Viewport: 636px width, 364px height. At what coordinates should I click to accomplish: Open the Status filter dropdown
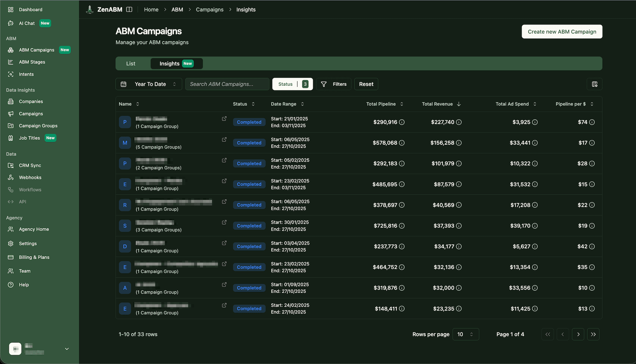point(292,84)
